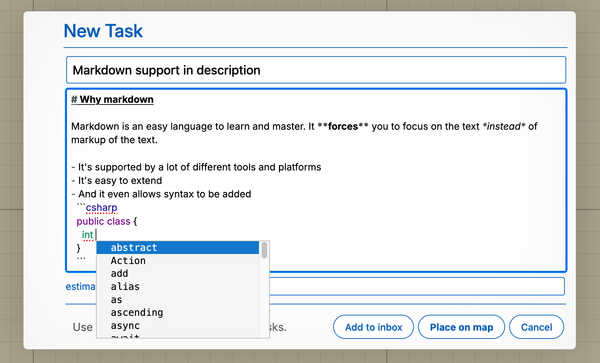
Task: Select 'abstract' in the autocomplete list
Action: click(x=178, y=247)
